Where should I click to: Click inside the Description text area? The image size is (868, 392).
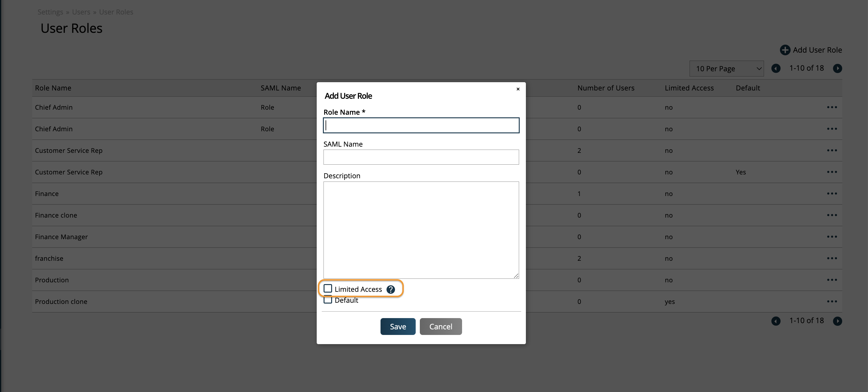tap(421, 230)
